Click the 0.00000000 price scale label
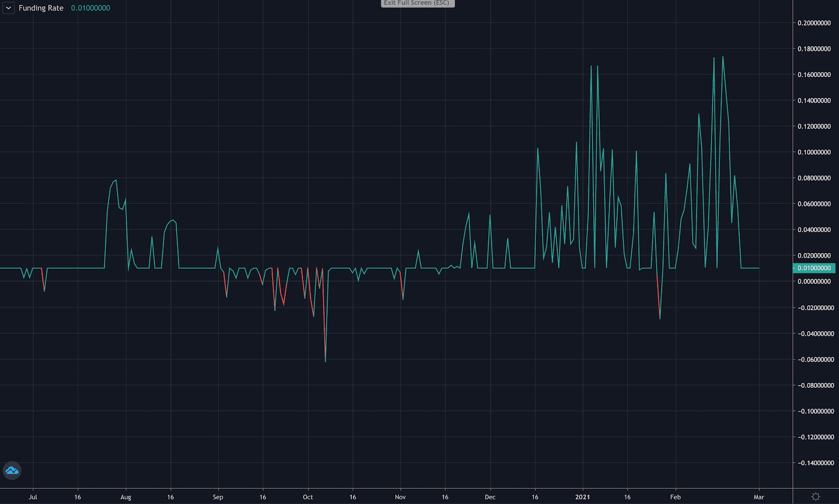The width and height of the screenshot is (839, 504). (x=814, y=281)
